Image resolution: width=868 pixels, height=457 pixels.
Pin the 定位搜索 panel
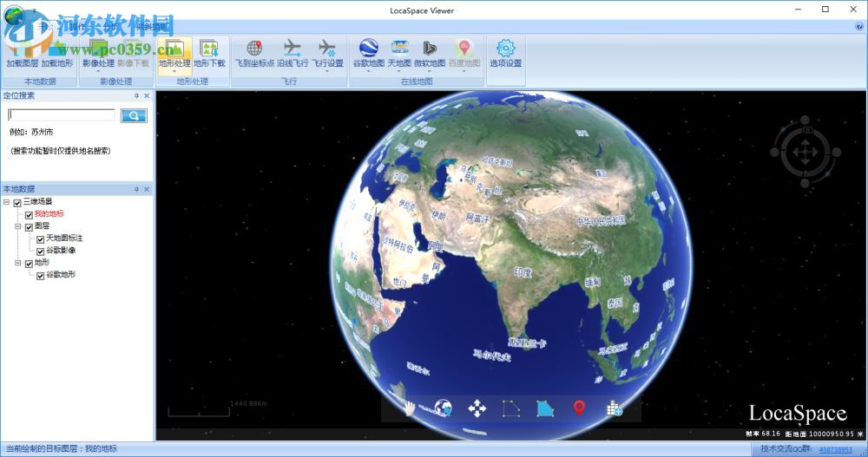[136, 95]
